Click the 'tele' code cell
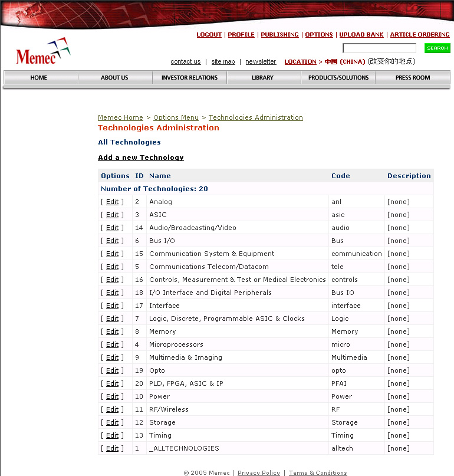Screen dimensions: 454x476 pyautogui.click(x=337, y=267)
